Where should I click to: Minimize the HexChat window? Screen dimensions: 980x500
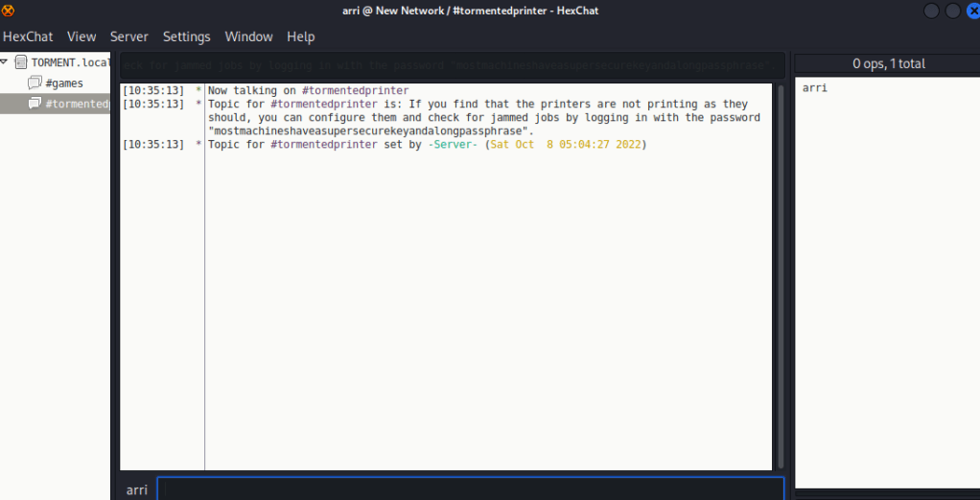click(931, 11)
